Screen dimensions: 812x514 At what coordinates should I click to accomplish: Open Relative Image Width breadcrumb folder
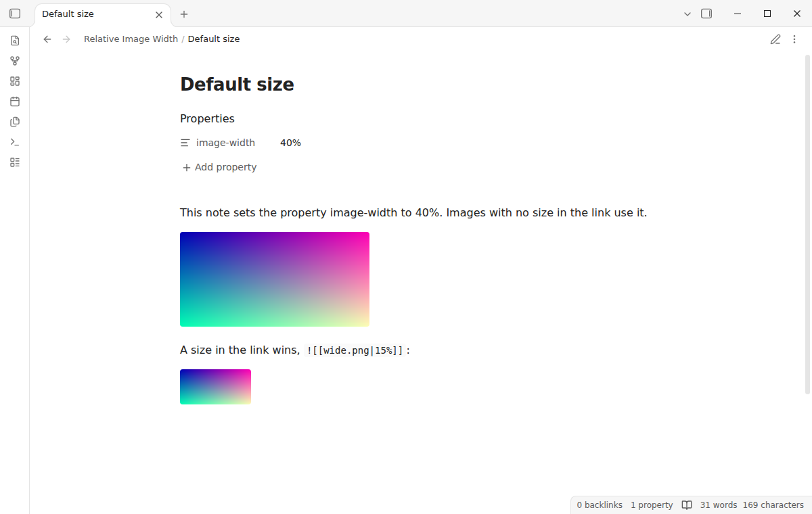(131, 39)
